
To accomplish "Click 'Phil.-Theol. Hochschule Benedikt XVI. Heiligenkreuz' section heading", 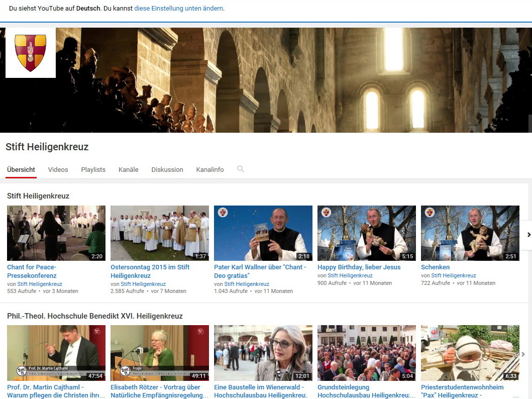I will pos(95,316).
